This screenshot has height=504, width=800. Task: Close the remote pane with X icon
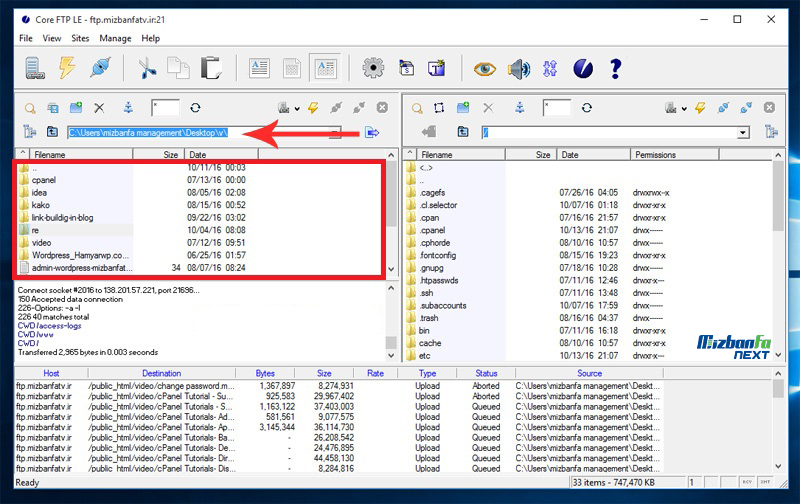click(769, 108)
